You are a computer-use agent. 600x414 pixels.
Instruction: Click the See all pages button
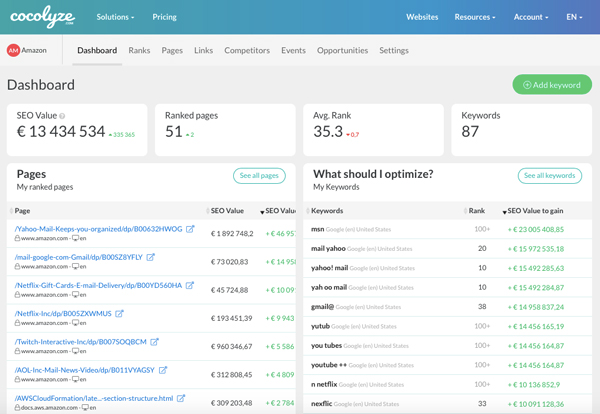(x=259, y=176)
